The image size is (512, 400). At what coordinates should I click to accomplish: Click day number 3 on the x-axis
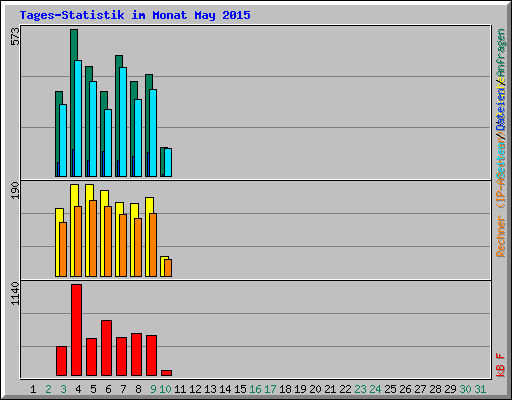pos(63,389)
